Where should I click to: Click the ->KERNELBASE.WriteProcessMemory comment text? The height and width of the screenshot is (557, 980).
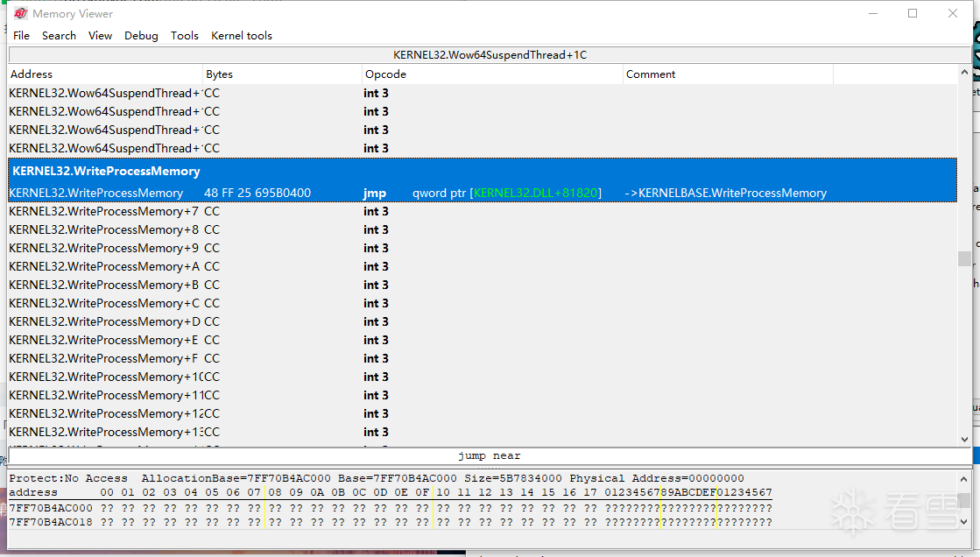pyautogui.click(x=726, y=193)
